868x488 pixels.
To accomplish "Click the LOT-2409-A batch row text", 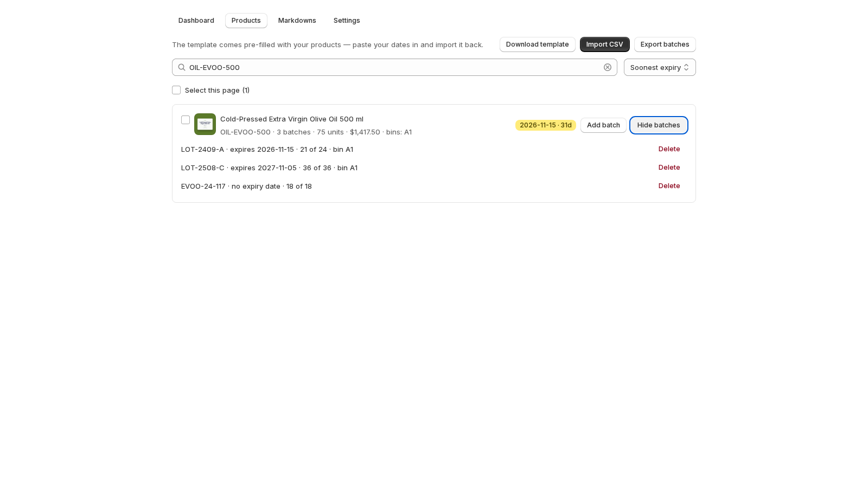I will (267, 149).
